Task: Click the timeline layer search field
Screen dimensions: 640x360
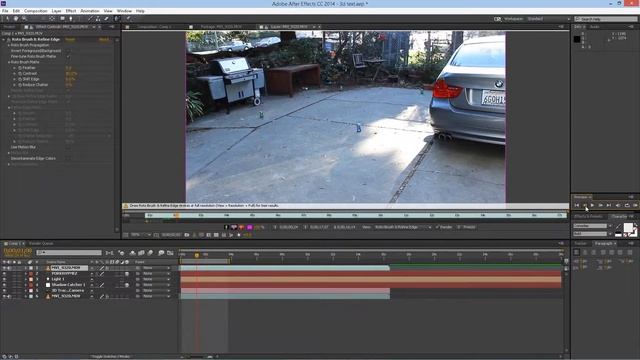Action: [69, 253]
